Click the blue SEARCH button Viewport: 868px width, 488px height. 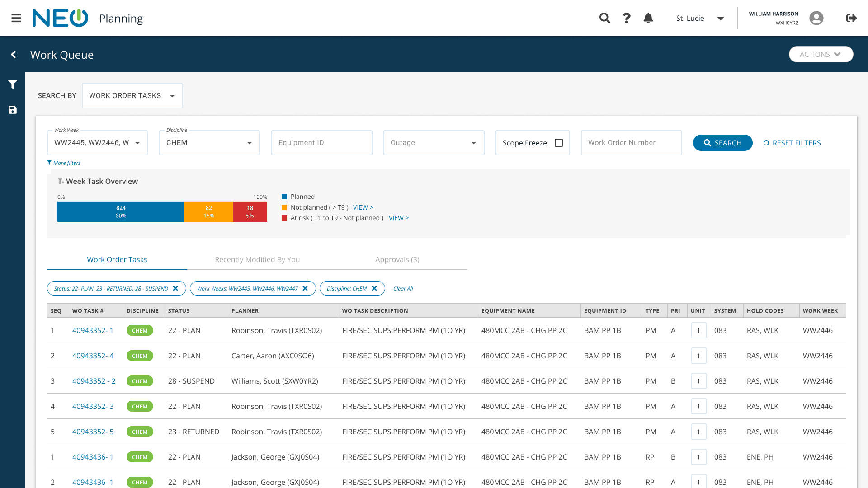point(722,143)
